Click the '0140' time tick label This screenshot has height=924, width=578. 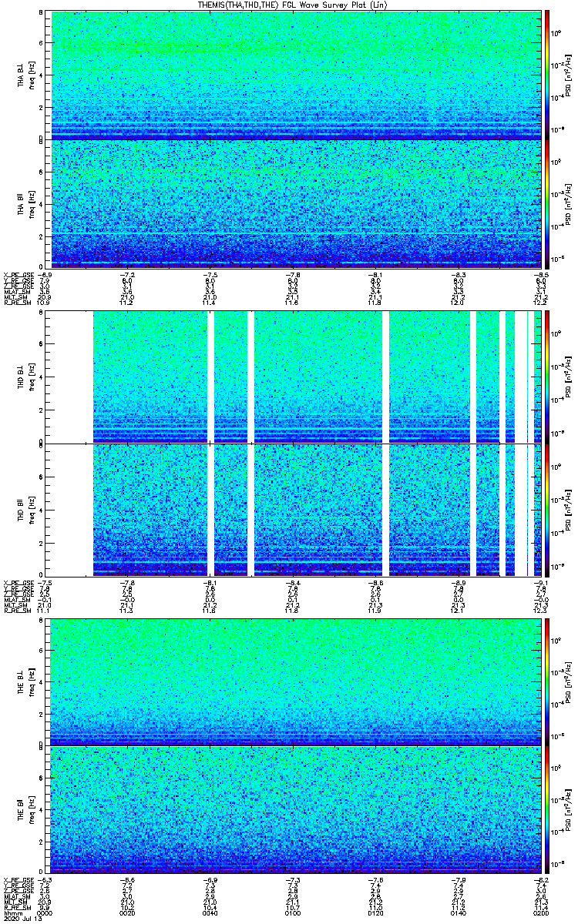click(x=459, y=913)
